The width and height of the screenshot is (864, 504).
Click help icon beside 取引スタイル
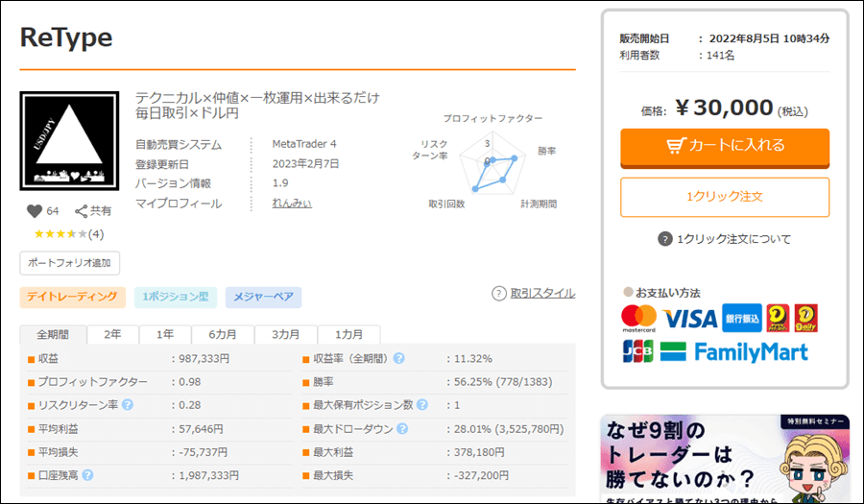[499, 294]
